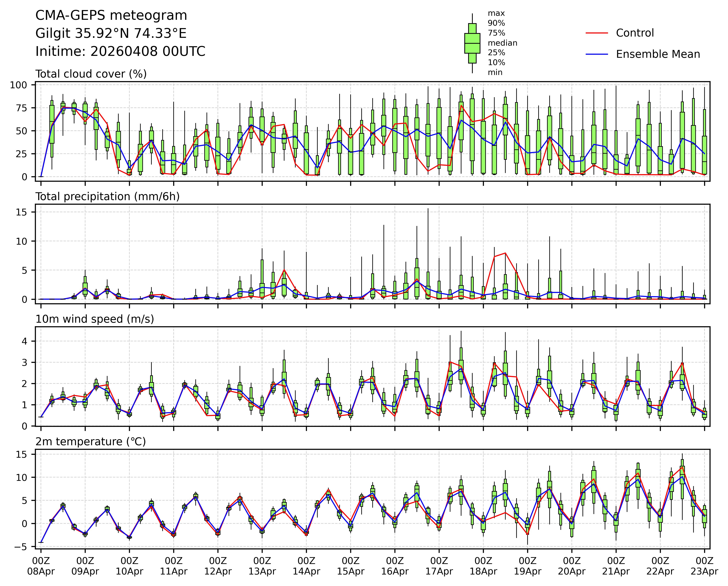The height and width of the screenshot is (586, 728).
Task: Click the '00Z 13Apr' x-axis label
Action: [262, 566]
